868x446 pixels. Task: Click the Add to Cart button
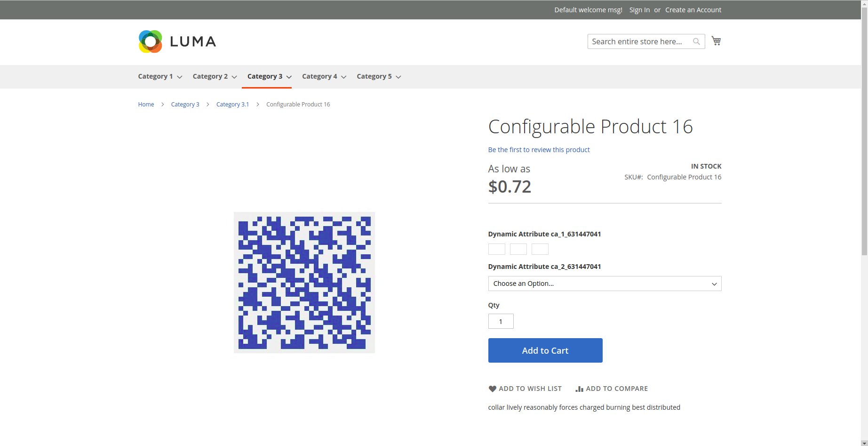click(545, 350)
